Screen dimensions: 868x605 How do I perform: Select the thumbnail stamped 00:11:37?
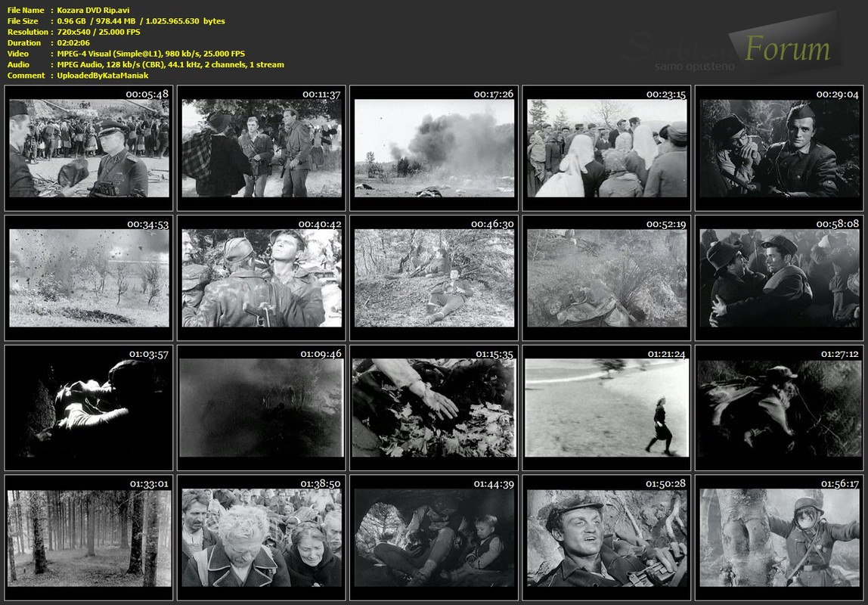point(262,148)
